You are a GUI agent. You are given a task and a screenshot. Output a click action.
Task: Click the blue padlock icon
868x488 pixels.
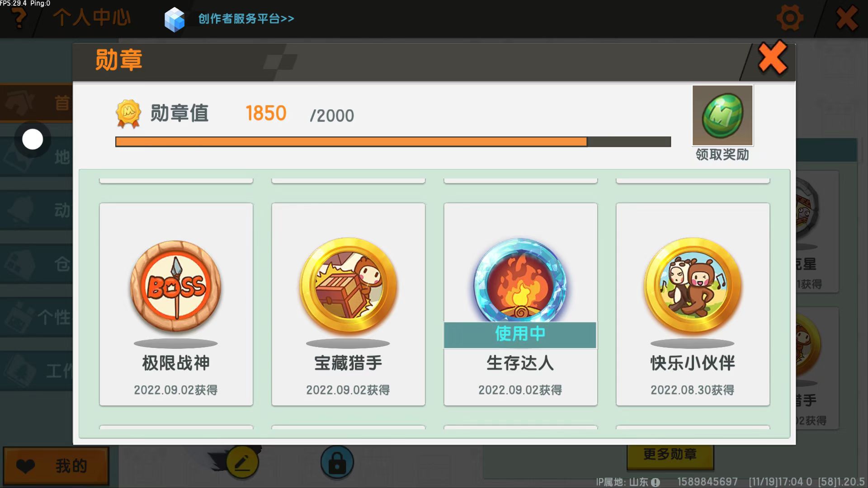pos(337,462)
